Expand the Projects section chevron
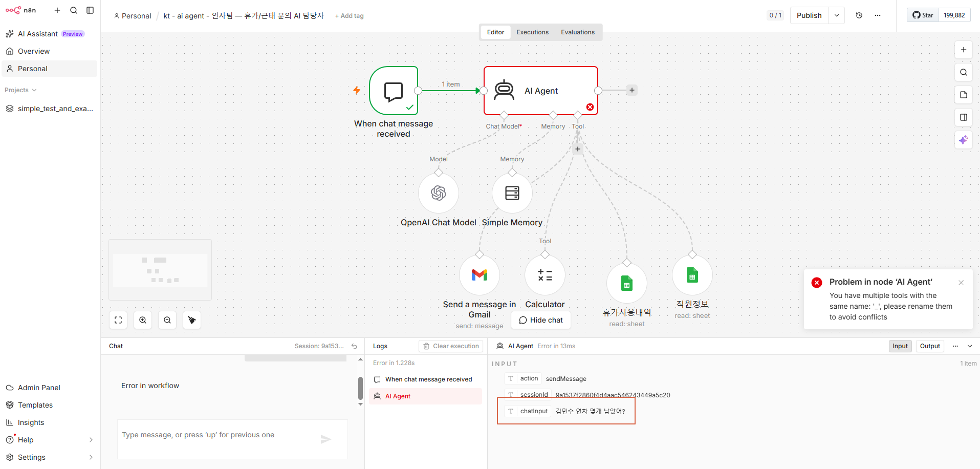This screenshot has height=469, width=980. coord(34,90)
